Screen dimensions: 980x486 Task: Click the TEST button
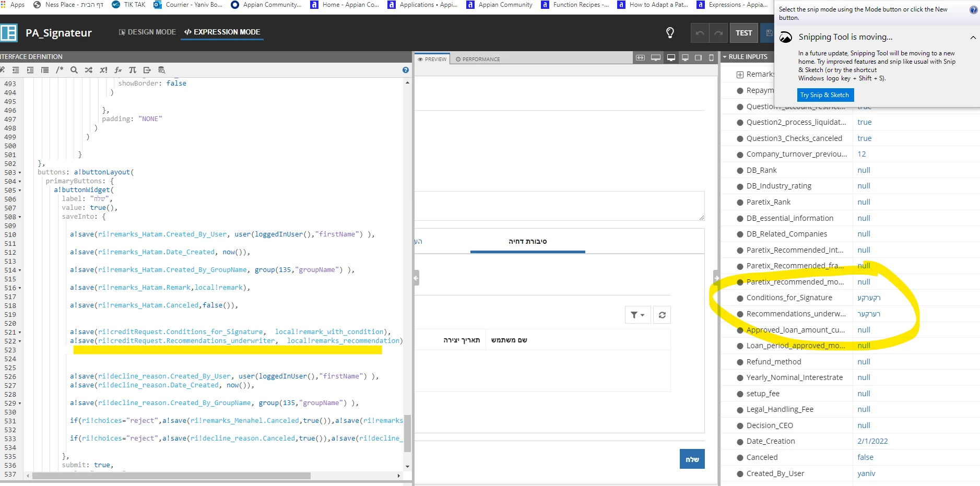743,33
